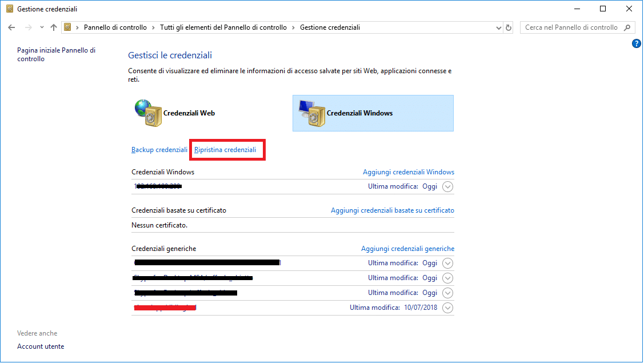The image size is (644, 363).
Task: Open the address bar history dropdown
Action: point(499,27)
